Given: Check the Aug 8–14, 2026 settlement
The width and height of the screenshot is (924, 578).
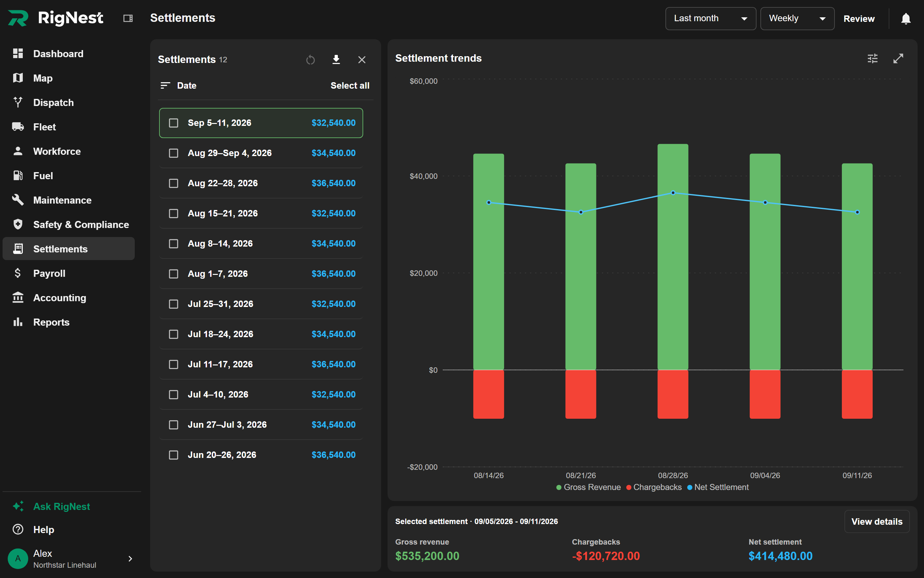Looking at the screenshot, I should pos(174,244).
